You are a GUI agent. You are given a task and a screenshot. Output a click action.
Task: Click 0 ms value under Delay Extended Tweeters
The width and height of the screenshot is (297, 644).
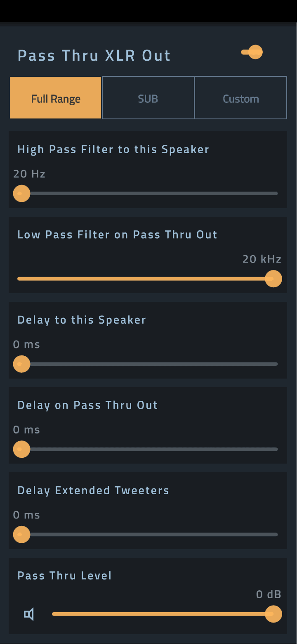(26, 515)
